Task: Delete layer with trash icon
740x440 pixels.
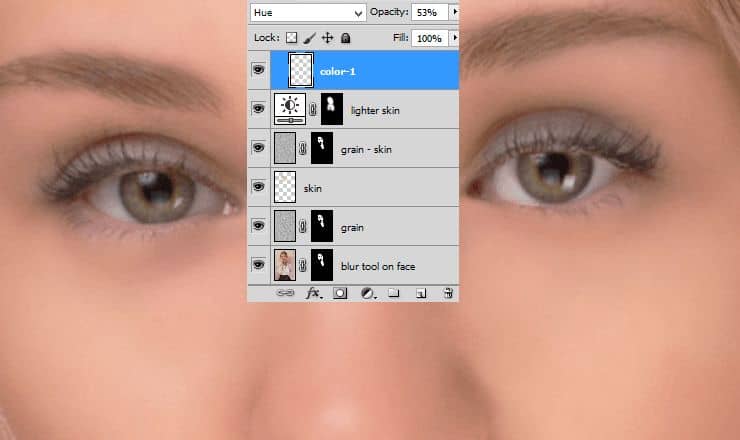Action: point(448,293)
